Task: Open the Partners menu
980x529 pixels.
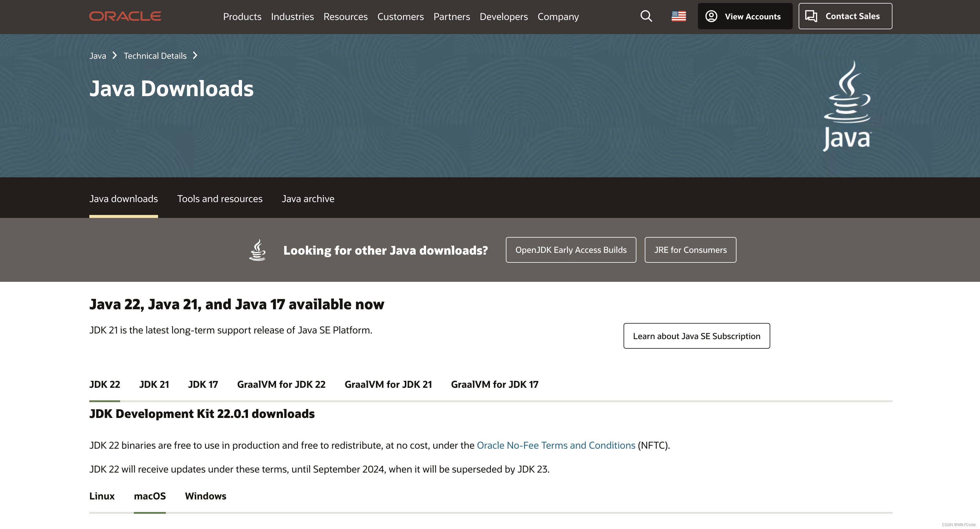Action: click(451, 17)
